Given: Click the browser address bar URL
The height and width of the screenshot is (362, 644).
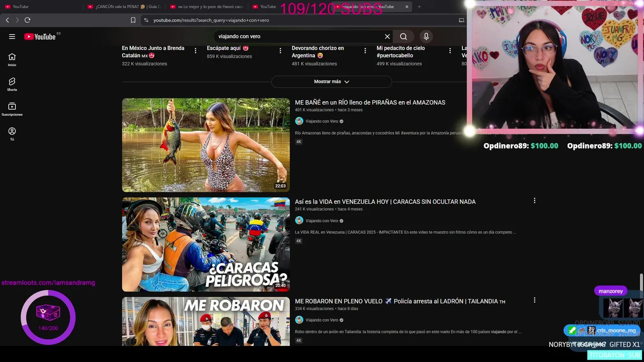Looking at the screenshot, I should pyautogui.click(x=211, y=20).
